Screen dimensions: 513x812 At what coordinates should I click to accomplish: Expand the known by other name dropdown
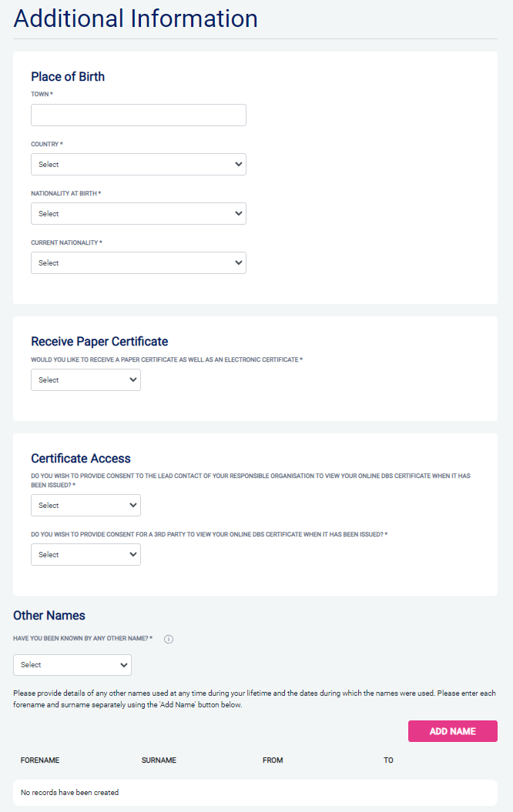(x=72, y=665)
